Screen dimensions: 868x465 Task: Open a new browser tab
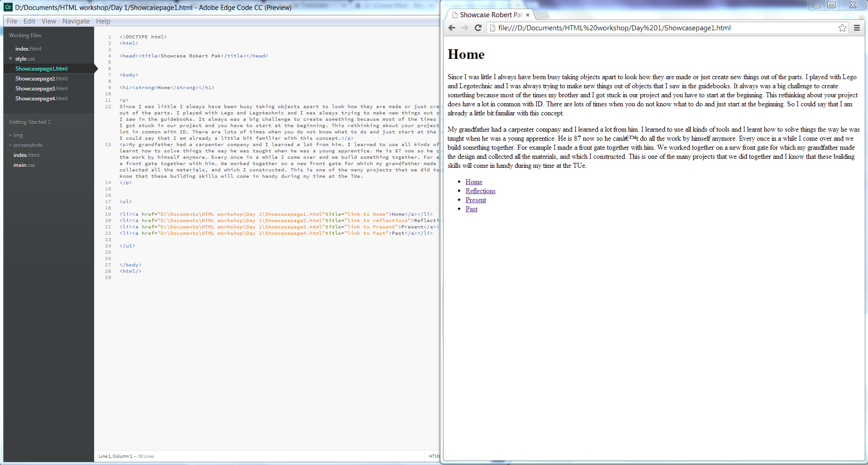(x=543, y=15)
